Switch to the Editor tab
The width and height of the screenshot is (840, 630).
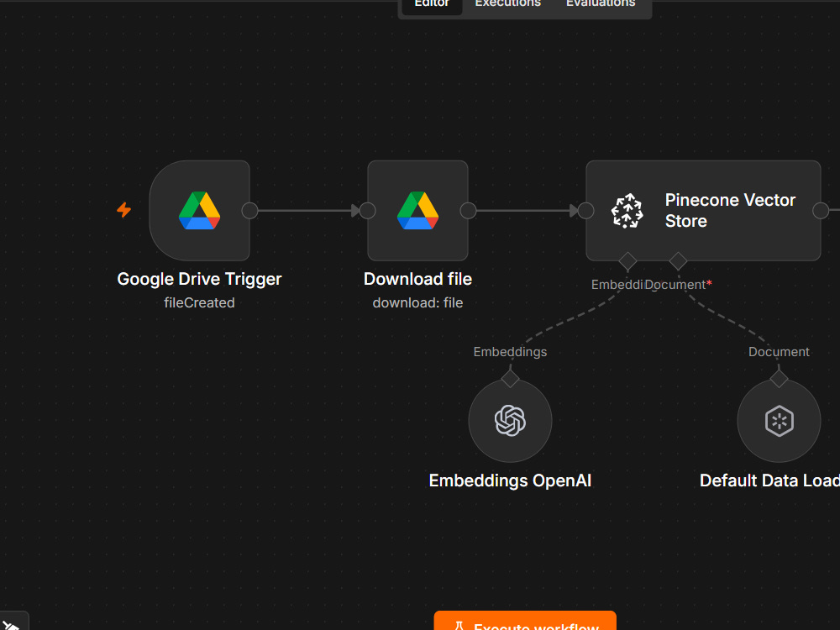tap(432, 4)
